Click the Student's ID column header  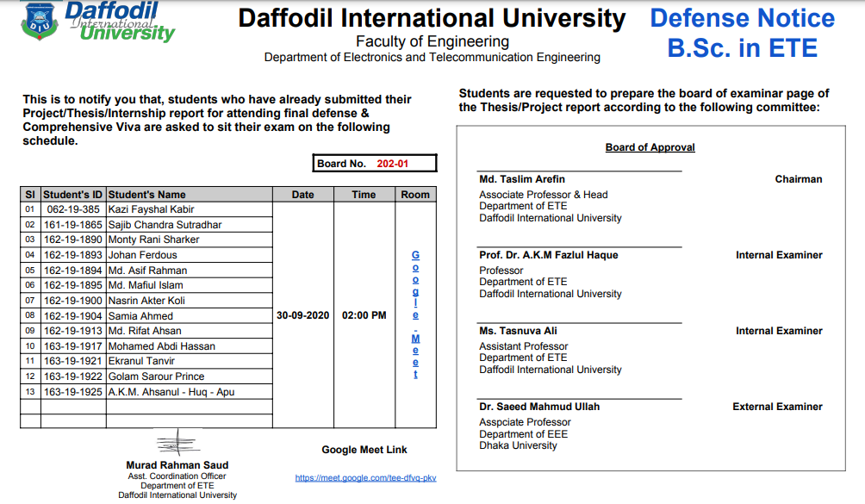coord(73,195)
